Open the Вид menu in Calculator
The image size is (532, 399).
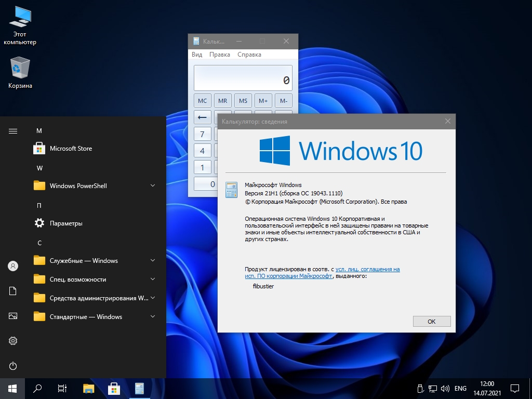click(x=197, y=55)
